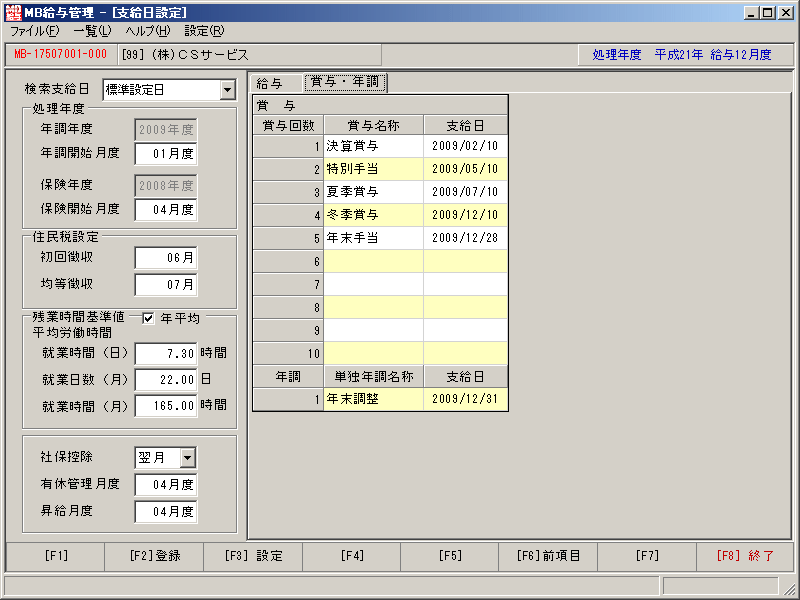This screenshot has width=800, height=600.
Task: Click the 夏季賞与 name cell
Action: 373,192
